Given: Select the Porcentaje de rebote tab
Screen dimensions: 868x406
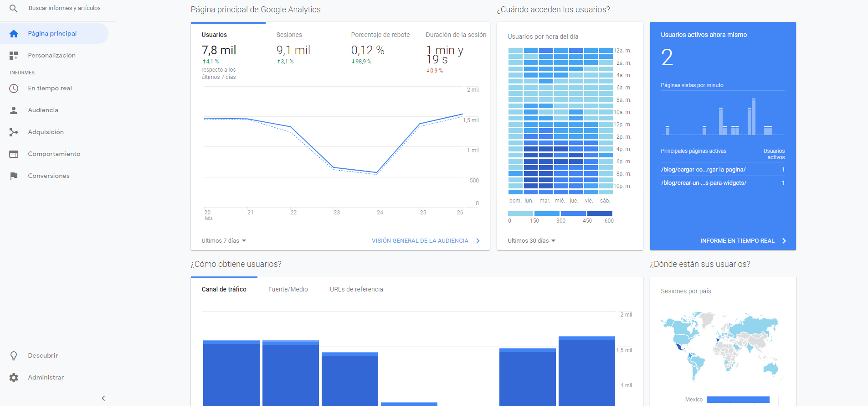Looking at the screenshot, I should [x=380, y=35].
